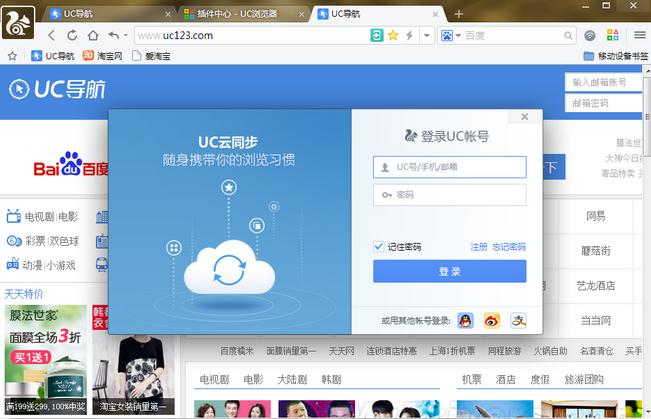
Task: Click the address bar showing www.uc123.com
Action: 251,36
